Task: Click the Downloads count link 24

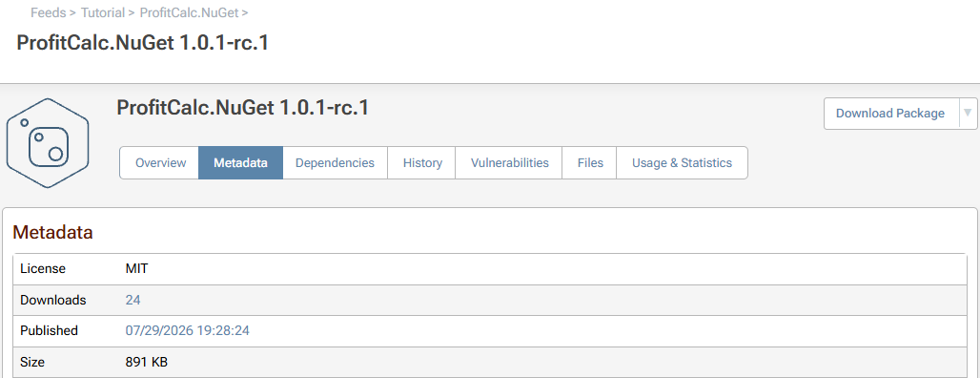Action: 133,301
